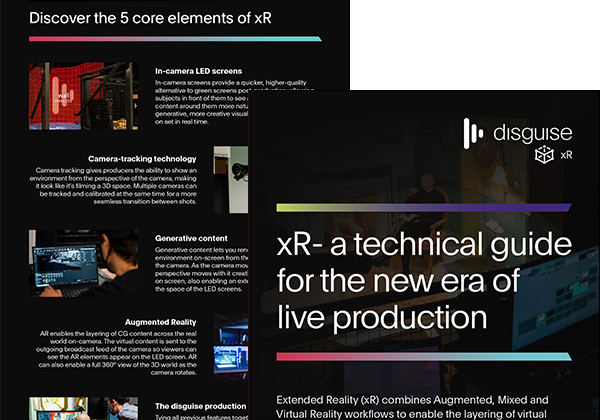Click the disguise logo bars icon

(x=477, y=131)
